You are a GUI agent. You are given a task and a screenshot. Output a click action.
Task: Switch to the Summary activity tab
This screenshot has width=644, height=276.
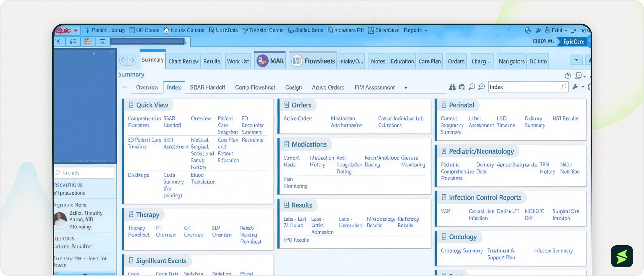(x=152, y=60)
